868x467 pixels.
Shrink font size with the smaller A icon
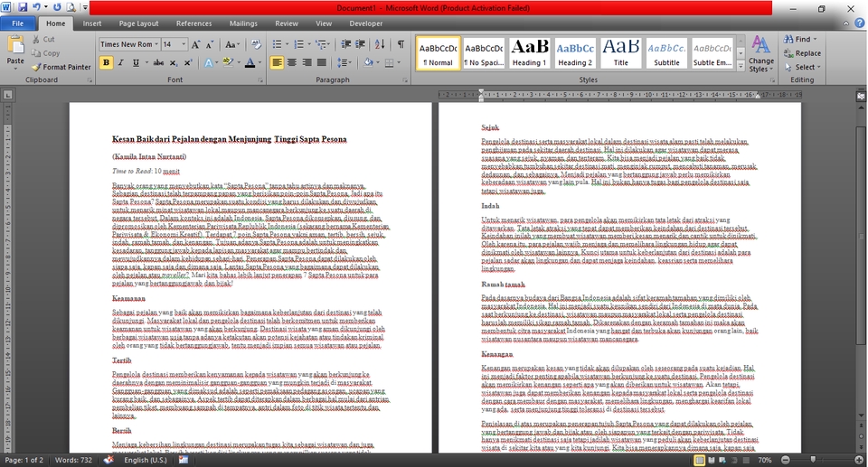click(x=210, y=44)
